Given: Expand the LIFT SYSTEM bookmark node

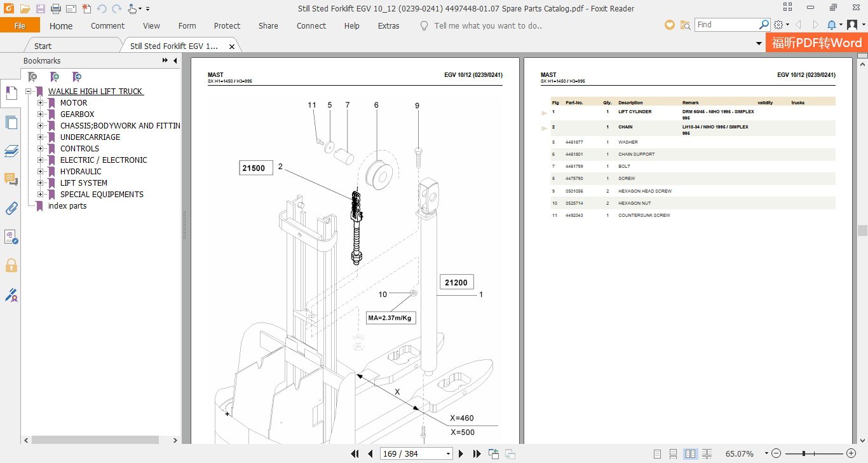Looking at the screenshot, I should tap(40, 183).
